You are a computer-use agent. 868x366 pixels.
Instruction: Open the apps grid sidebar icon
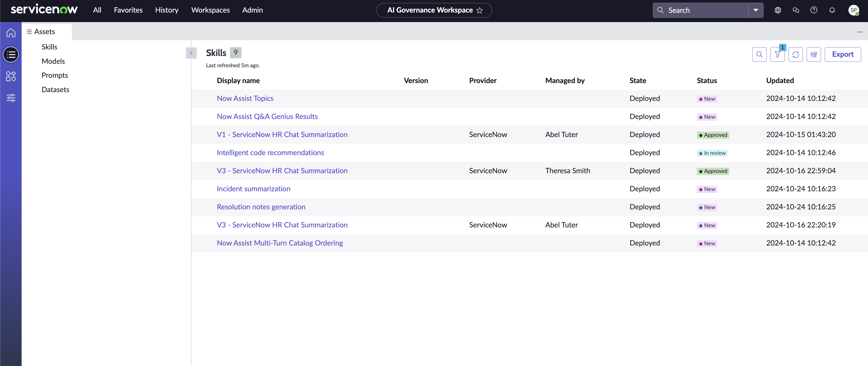pos(11,76)
